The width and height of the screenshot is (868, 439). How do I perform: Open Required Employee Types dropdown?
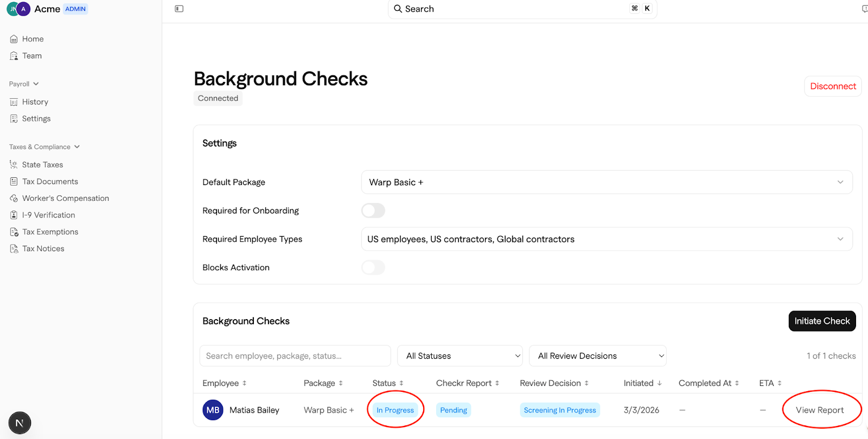[x=607, y=239]
